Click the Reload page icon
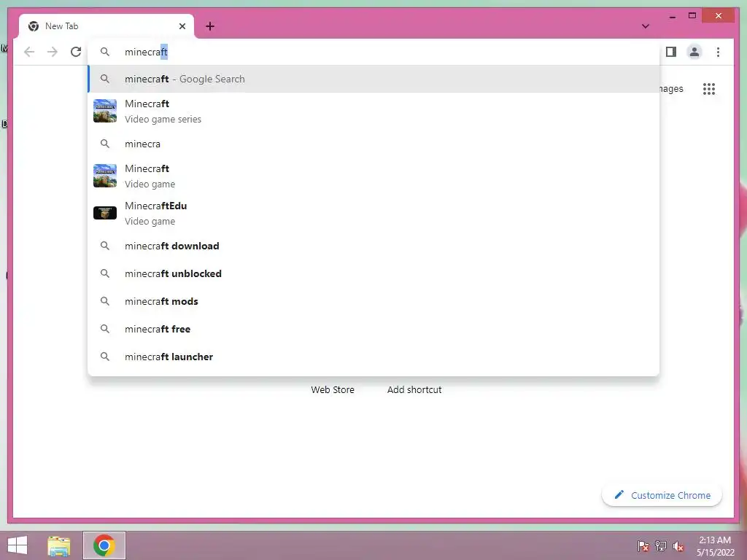747x560 pixels. [76, 52]
